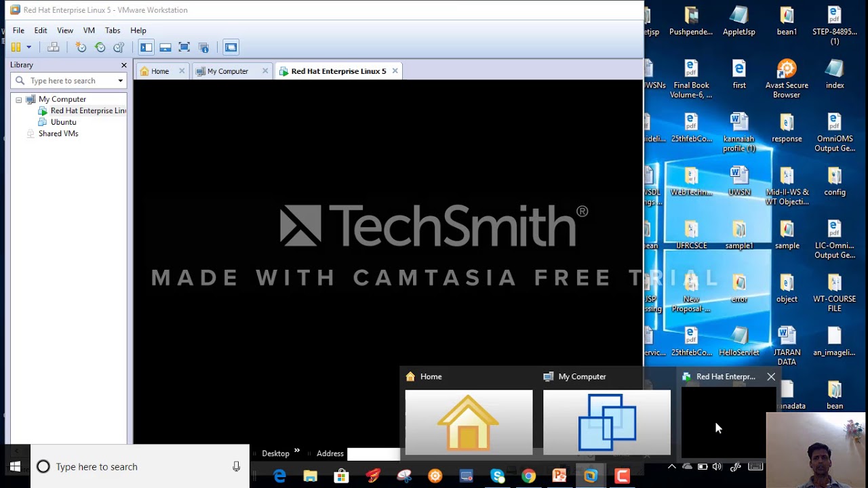The height and width of the screenshot is (488, 868).
Task: Select the JTARAN DATA Word document icon
Action: coord(787,346)
